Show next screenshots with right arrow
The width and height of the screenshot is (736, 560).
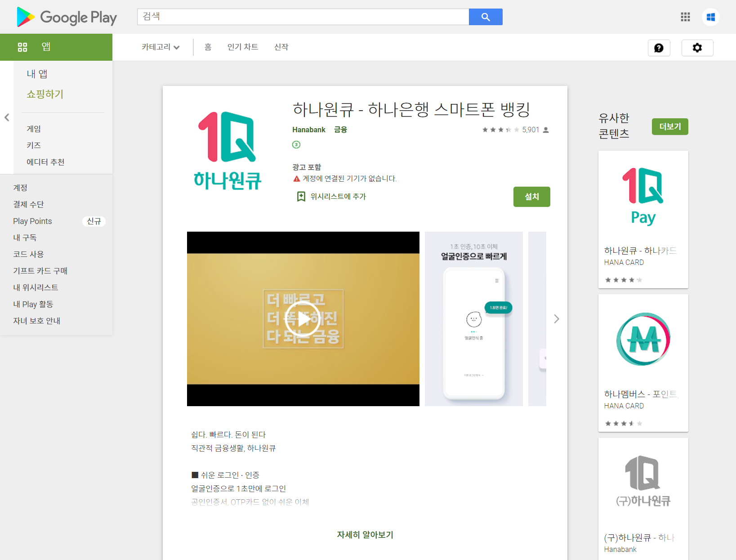point(557,319)
